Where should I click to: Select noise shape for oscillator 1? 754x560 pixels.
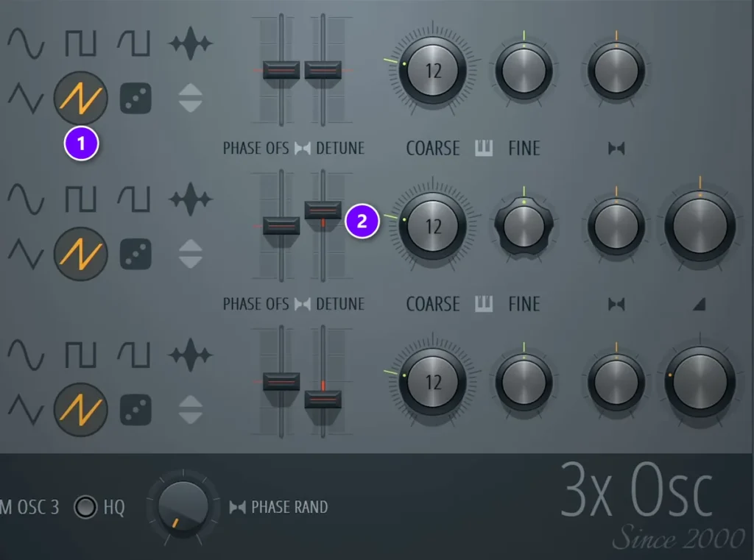[x=191, y=43]
